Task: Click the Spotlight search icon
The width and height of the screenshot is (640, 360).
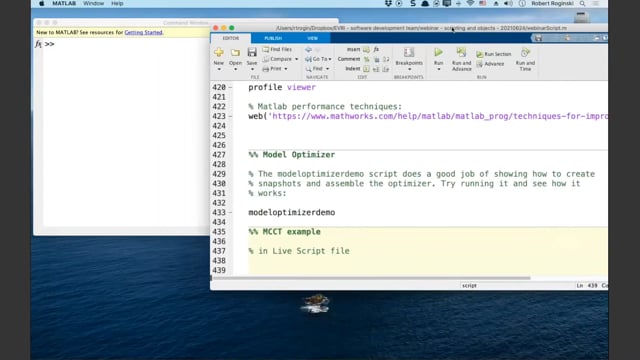Action: (582, 3)
